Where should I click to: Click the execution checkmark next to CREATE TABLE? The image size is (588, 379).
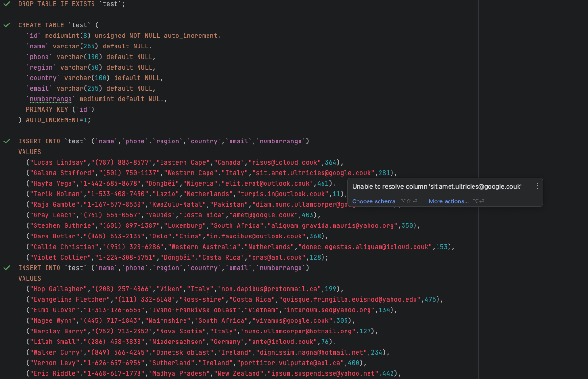click(x=7, y=25)
